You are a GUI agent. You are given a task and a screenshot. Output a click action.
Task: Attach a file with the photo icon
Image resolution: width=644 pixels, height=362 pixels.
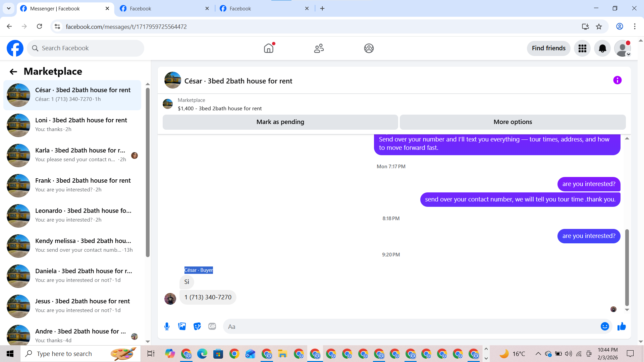pyautogui.click(x=182, y=326)
